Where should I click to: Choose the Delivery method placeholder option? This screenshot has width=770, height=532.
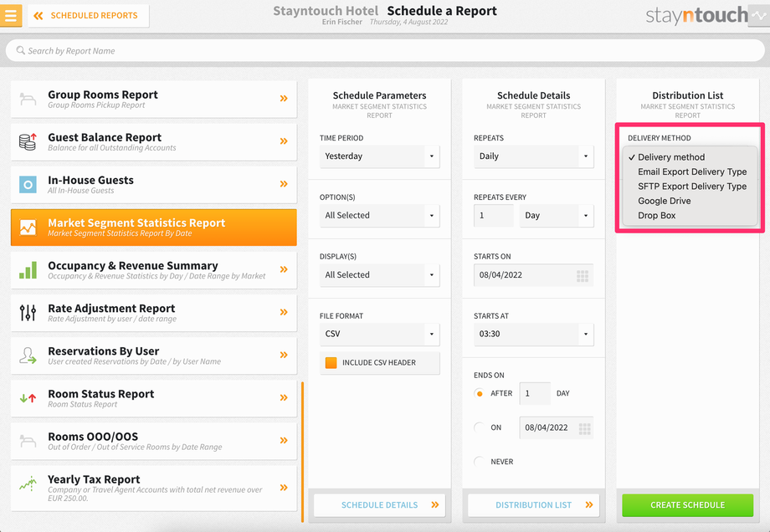tap(690, 157)
